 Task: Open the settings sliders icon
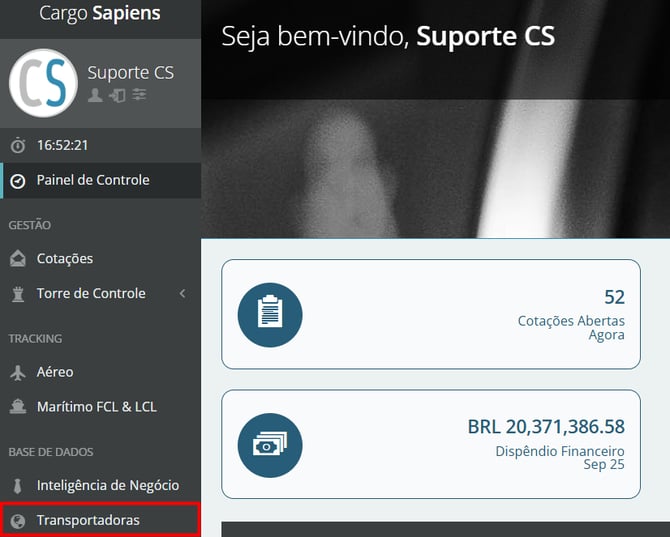[x=139, y=95]
